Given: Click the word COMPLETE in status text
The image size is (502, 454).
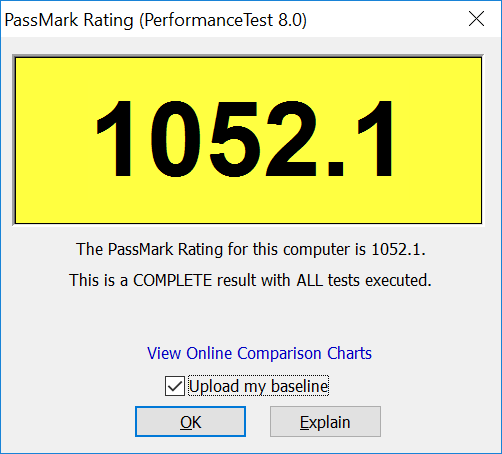Looking at the screenshot, I should pyautogui.click(x=172, y=280).
